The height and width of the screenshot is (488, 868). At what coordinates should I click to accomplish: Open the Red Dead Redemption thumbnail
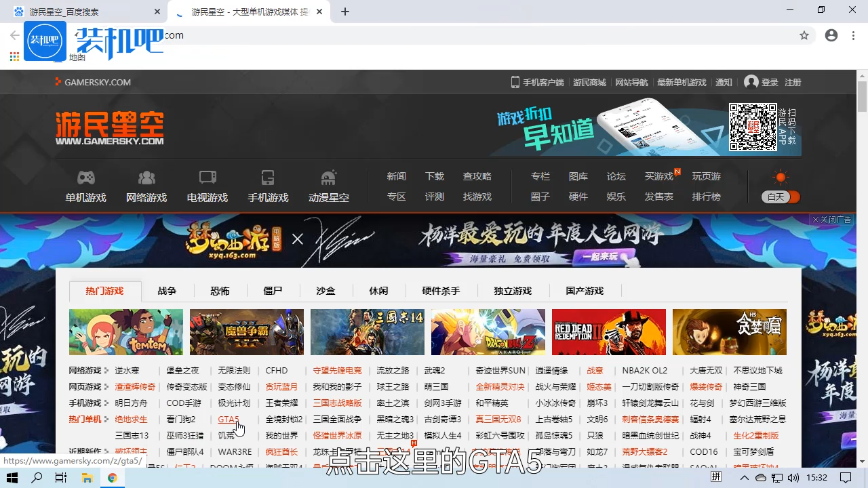[608, 331]
